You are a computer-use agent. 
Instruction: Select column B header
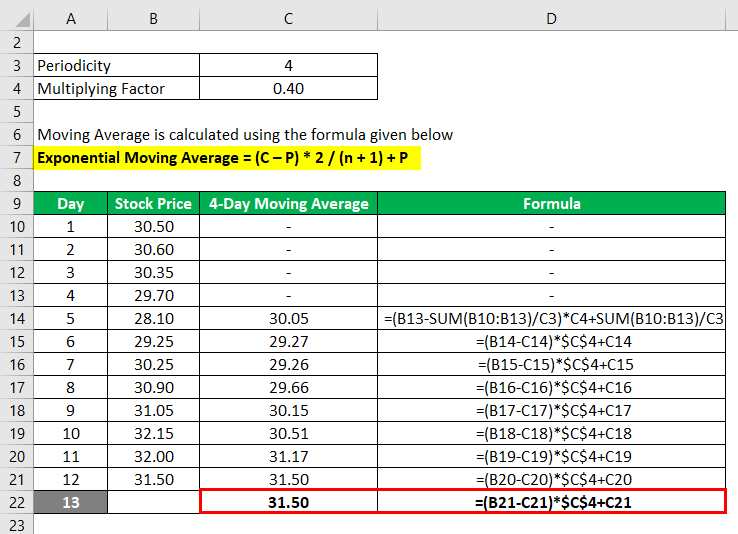pyautogui.click(x=153, y=19)
